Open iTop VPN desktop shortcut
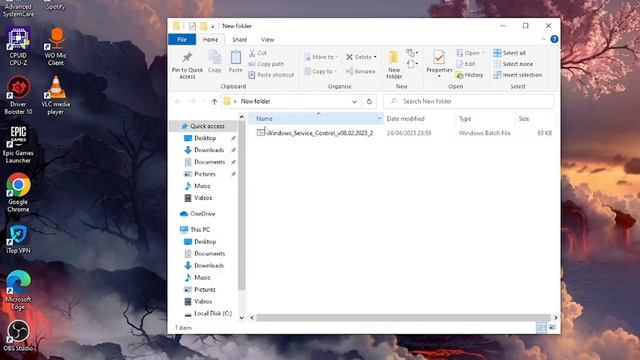The height and width of the screenshot is (360, 640). click(x=18, y=239)
